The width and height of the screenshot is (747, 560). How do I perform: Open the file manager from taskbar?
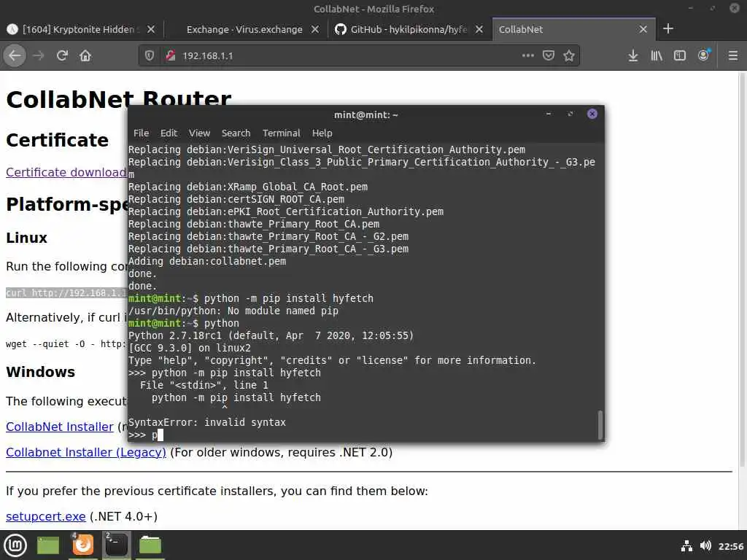(150, 545)
